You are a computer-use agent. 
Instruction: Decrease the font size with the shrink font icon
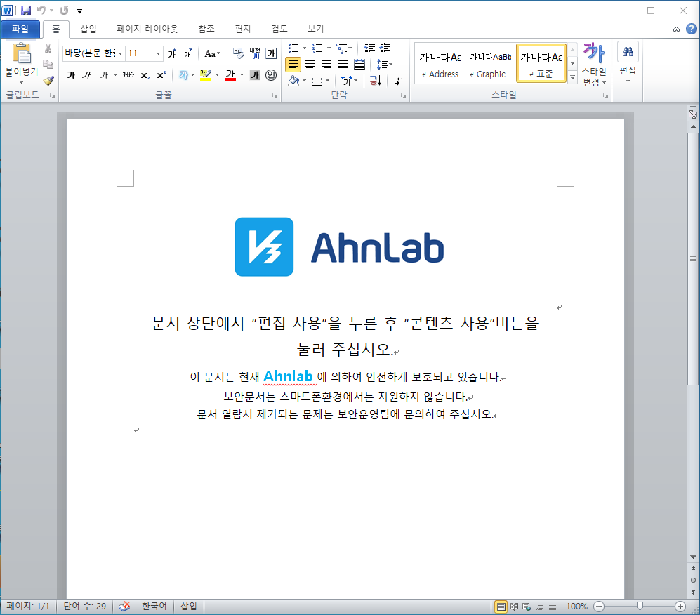(x=188, y=53)
